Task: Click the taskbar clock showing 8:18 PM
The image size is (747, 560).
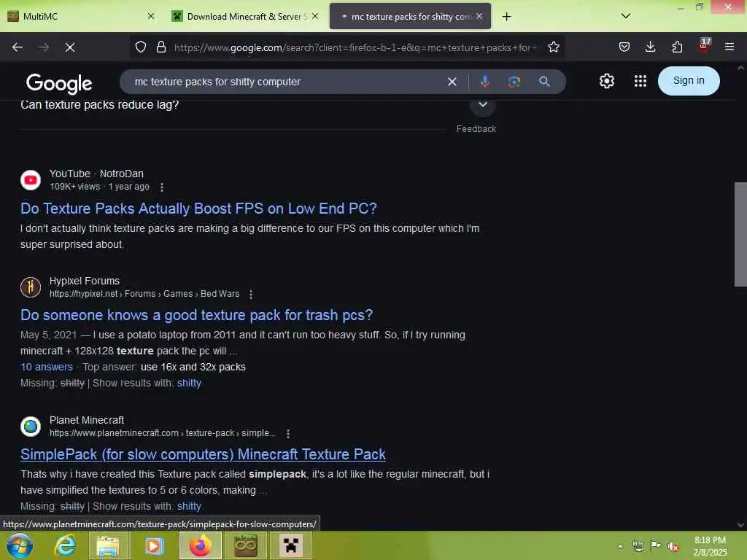Action: pos(710,546)
